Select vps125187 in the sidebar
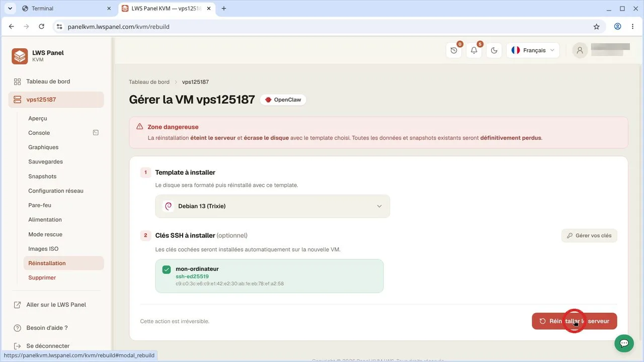644x362 pixels. (56, 100)
